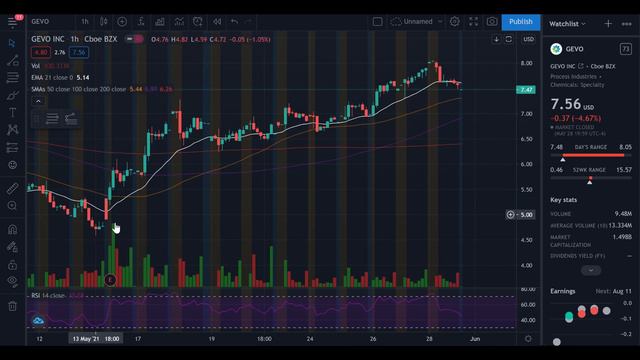Click the blue cloud icon in the RSI pane

38,321
